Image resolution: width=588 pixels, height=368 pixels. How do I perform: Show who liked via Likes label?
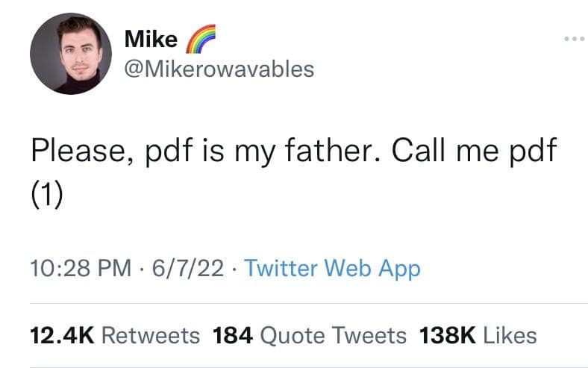pos(510,336)
